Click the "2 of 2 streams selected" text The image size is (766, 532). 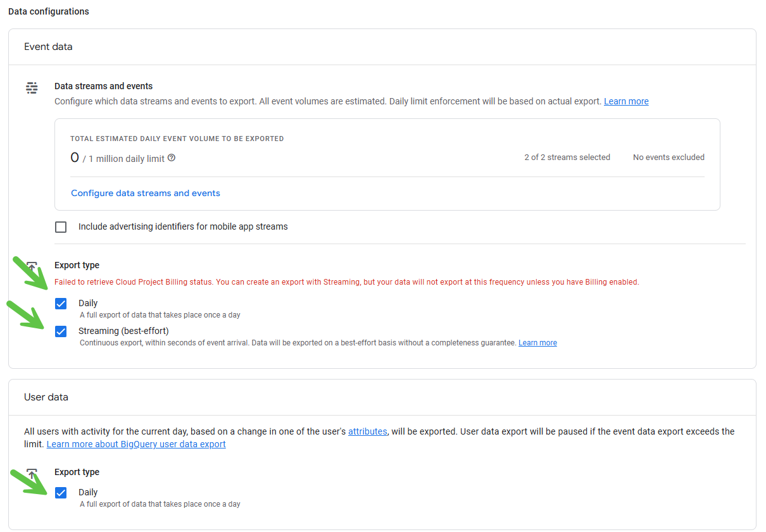(567, 158)
